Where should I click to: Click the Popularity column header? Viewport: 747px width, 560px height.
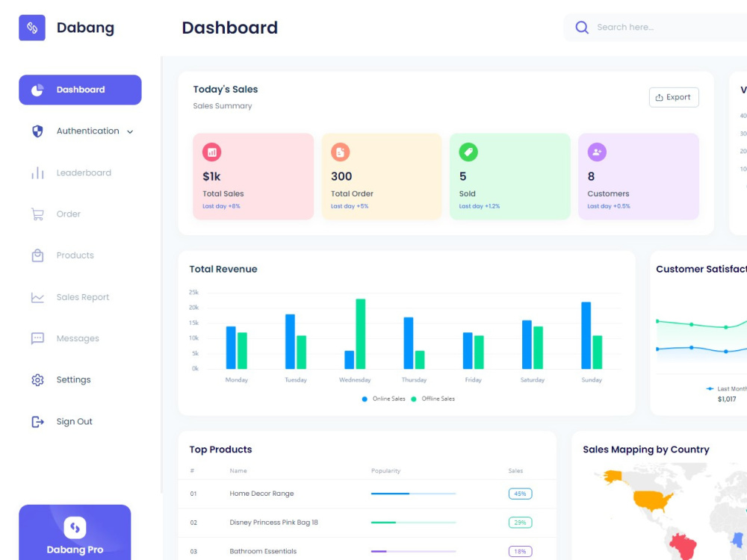click(386, 471)
